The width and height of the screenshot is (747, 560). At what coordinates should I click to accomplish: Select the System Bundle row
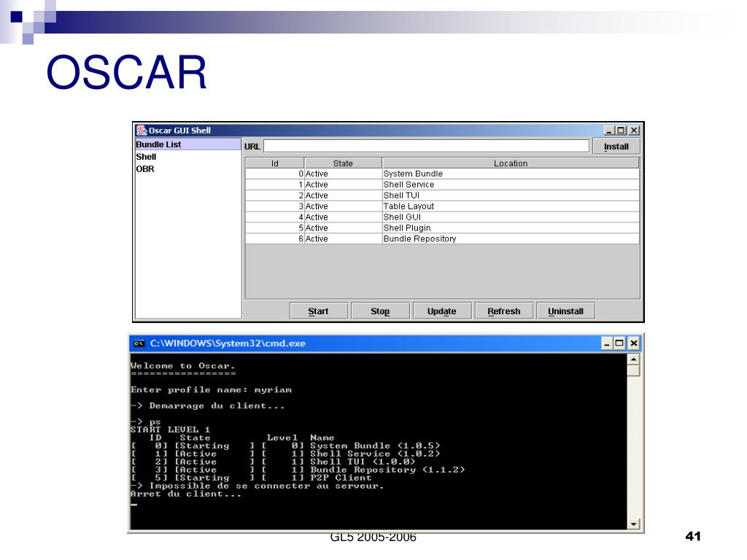pyautogui.click(x=442, y=174)
